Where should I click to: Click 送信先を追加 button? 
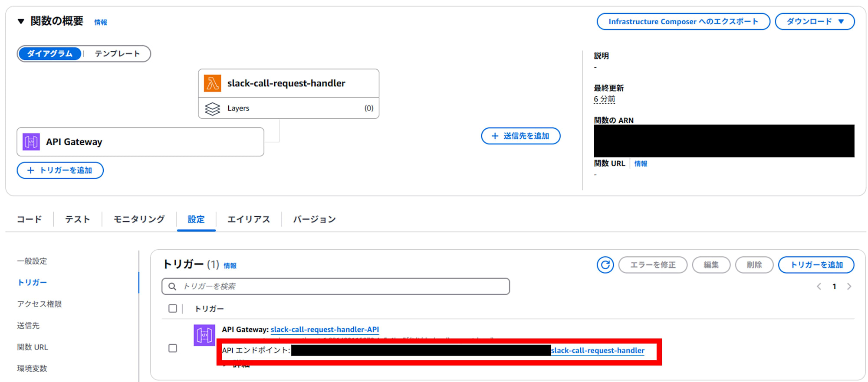point(521,136)
